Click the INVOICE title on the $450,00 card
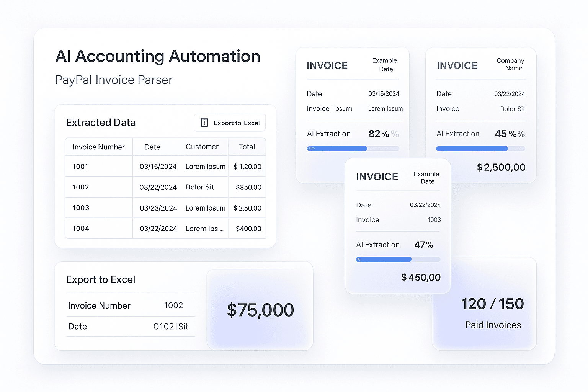This screenshot has height=392, width=588. coord(377,176)
